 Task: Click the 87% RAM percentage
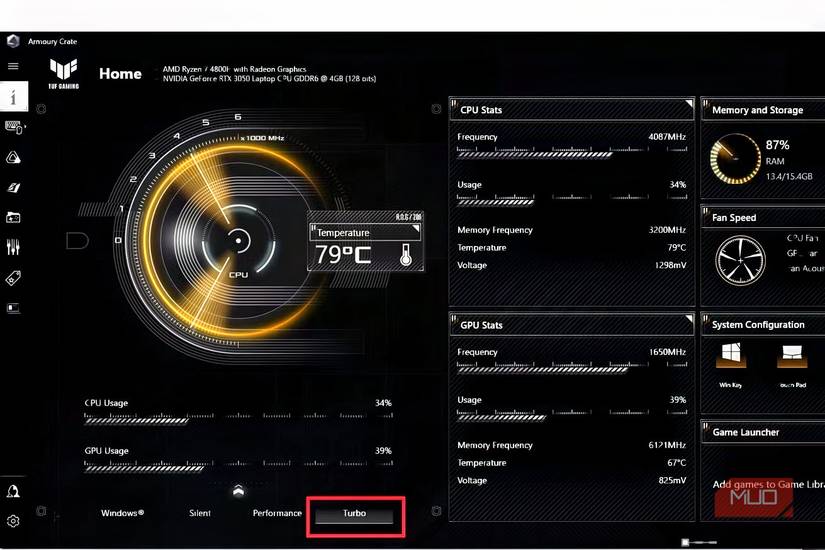tap(777, 145)
